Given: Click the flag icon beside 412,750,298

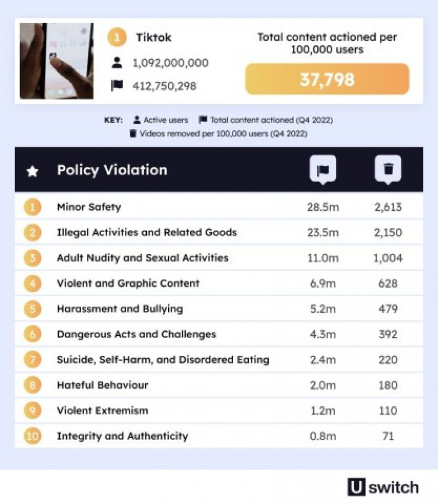Looking at the screenshot, I should pyautogui.click(x=117, y=85).
